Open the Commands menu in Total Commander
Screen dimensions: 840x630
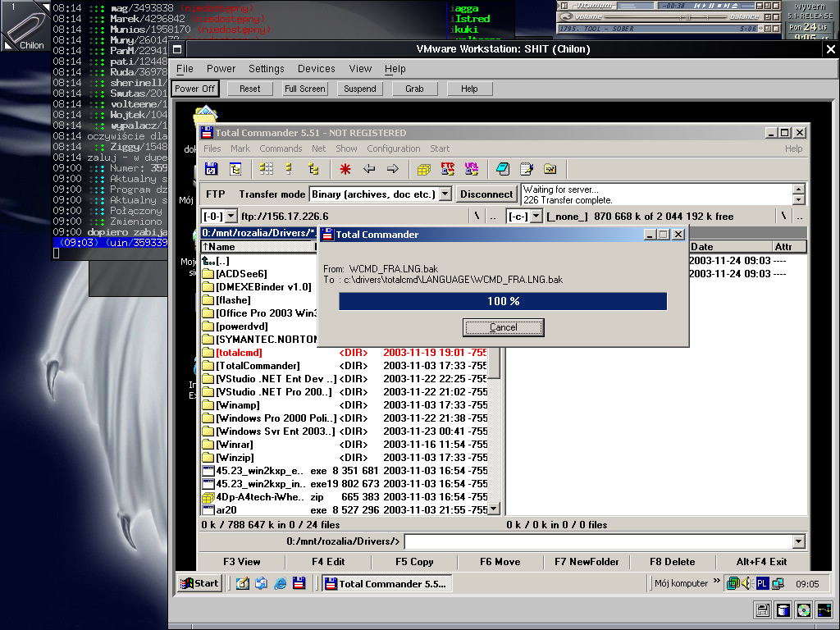tap(281, 148)
